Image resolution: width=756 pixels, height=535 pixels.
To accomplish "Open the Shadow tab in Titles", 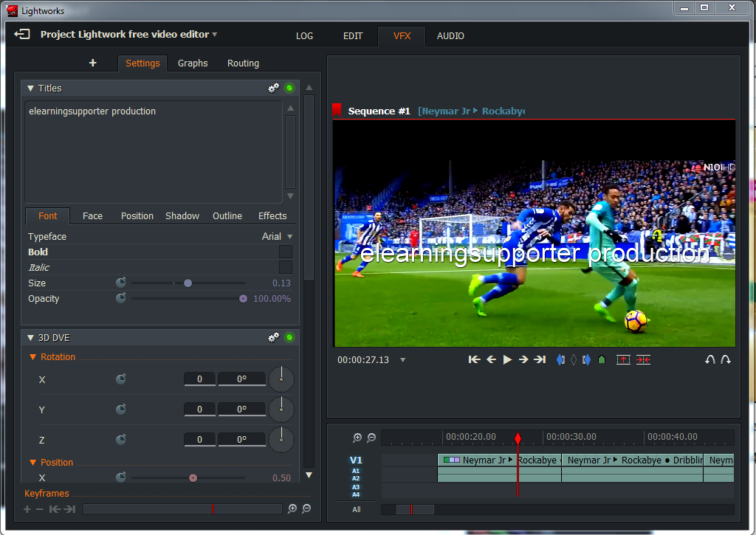I will [x=182, y=215].
